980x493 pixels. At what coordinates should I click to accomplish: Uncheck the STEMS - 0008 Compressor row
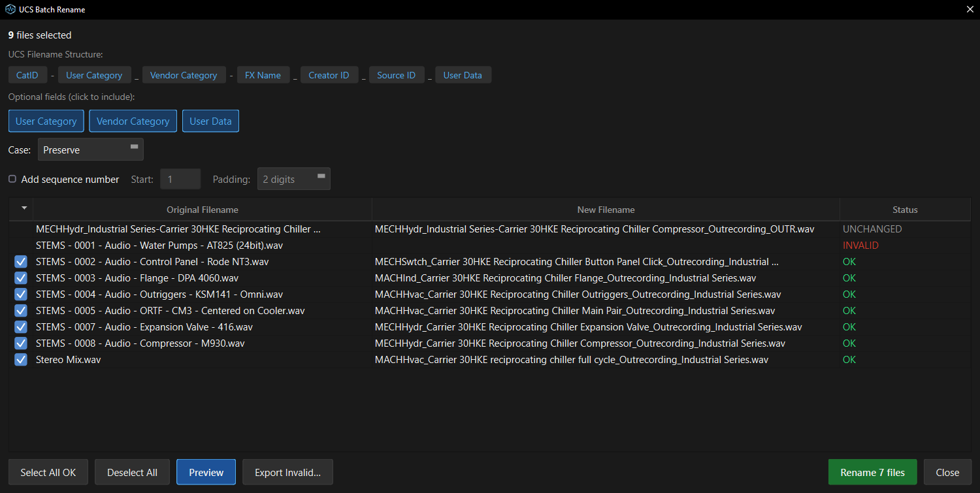tap(21, 343)
